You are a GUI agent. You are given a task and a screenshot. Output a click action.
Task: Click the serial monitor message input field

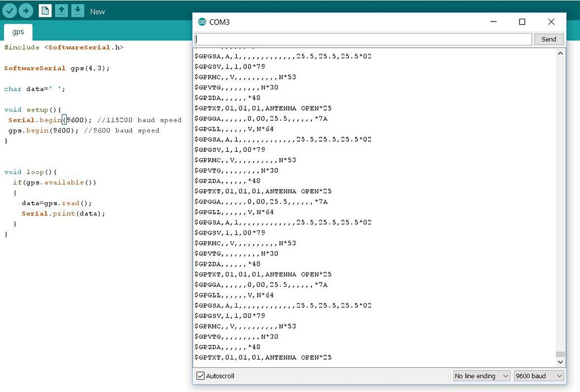pos(362,39)
